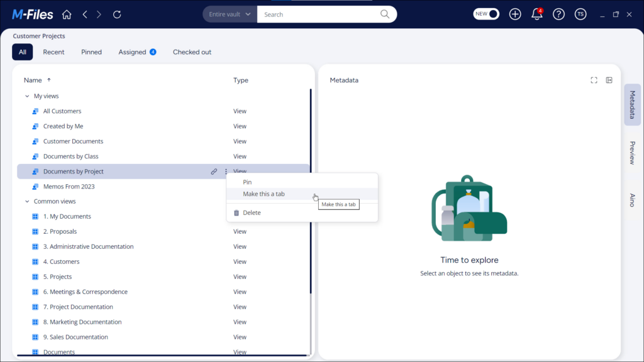Click the Customer Projects breadcrumb
The image size is (644, 362).
click(39, 36)
